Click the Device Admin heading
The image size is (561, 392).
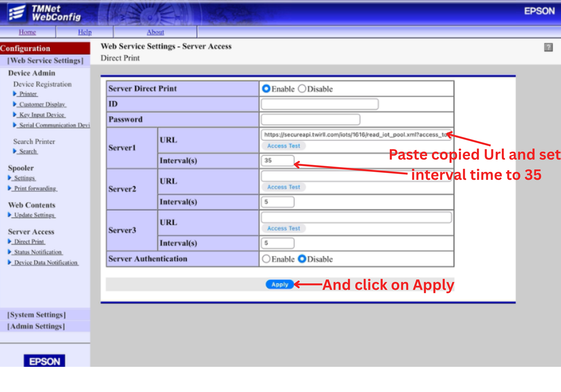pyautogui.click(x=32, y=73)
